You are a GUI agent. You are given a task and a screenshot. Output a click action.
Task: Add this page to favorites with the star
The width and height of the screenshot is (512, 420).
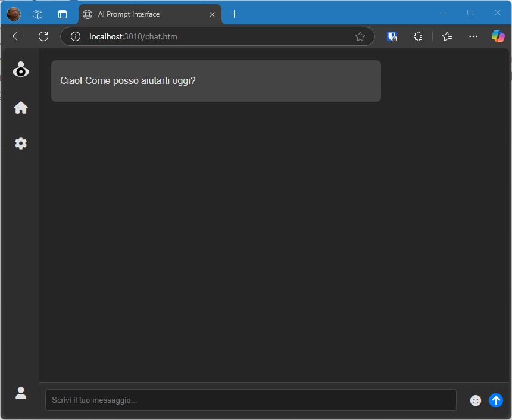[360, 36]
